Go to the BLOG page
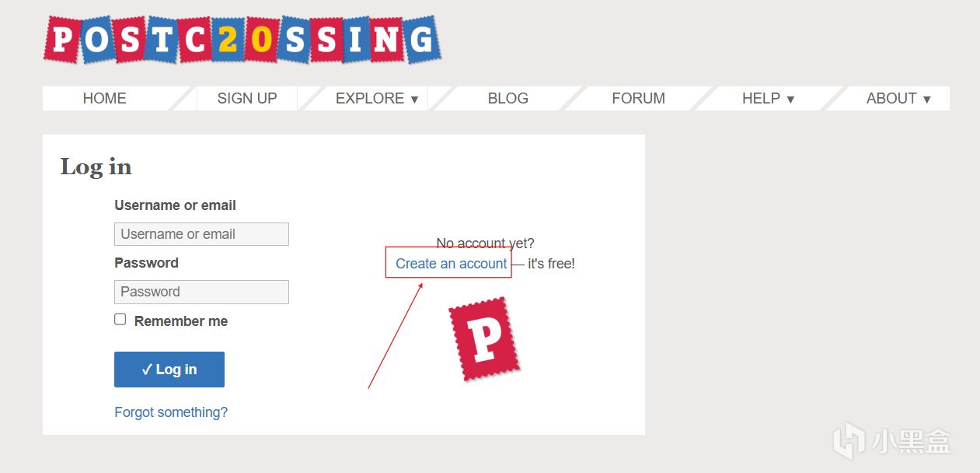980x473 pixels. point(508,99)
